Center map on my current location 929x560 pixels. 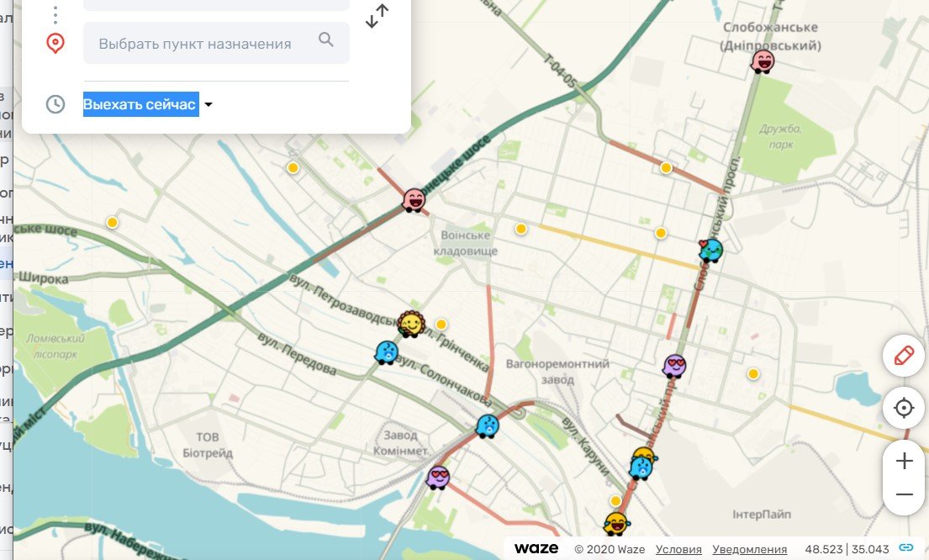tap(904, 409)
